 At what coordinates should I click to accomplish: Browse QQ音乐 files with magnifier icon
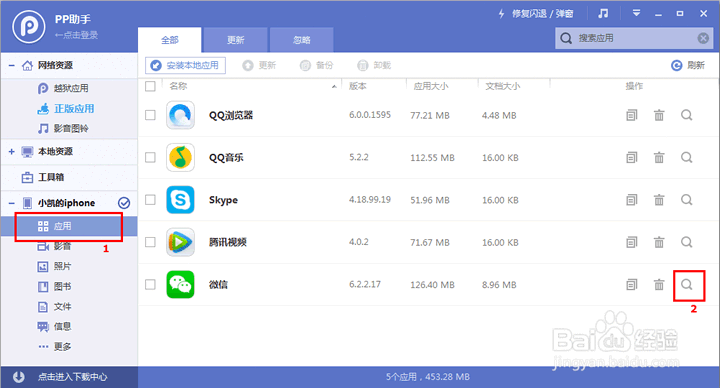click(686, 157)
